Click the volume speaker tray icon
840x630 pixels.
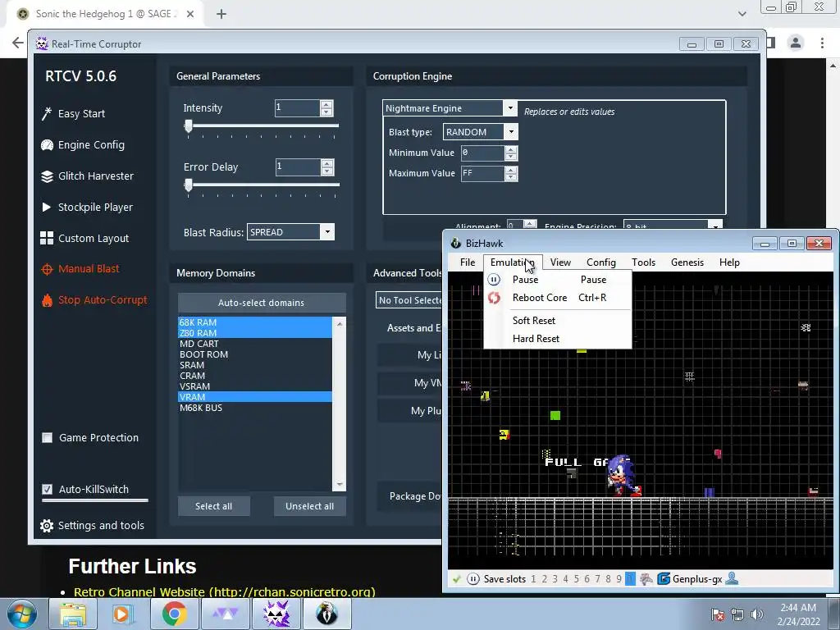pyautogui.click(x=757, y=614)
